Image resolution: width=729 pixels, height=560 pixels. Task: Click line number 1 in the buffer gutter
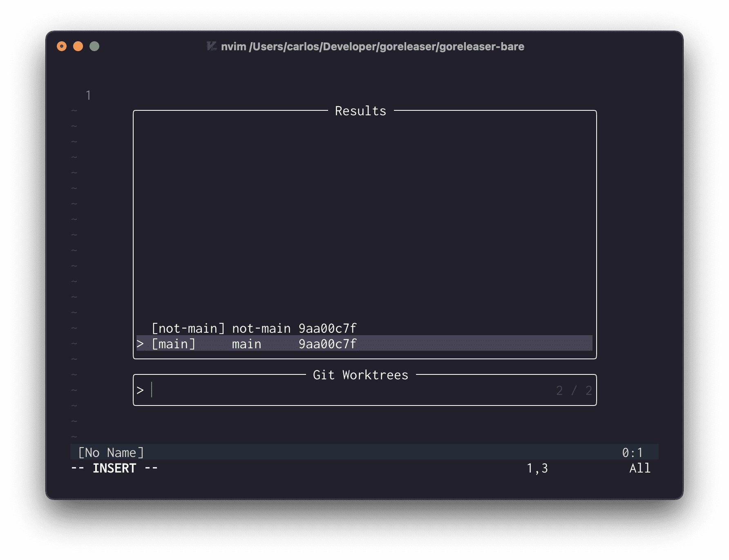coord(88,95)
